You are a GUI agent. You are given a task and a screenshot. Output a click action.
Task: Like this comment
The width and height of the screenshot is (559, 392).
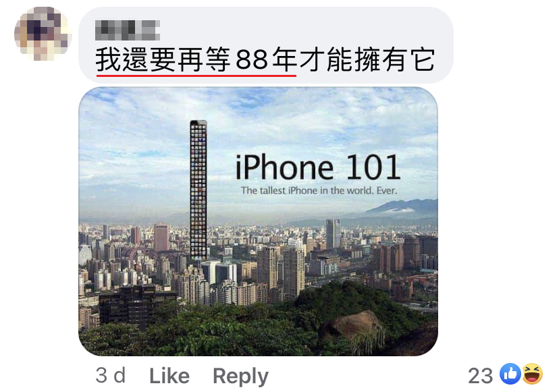pos(169,376)
